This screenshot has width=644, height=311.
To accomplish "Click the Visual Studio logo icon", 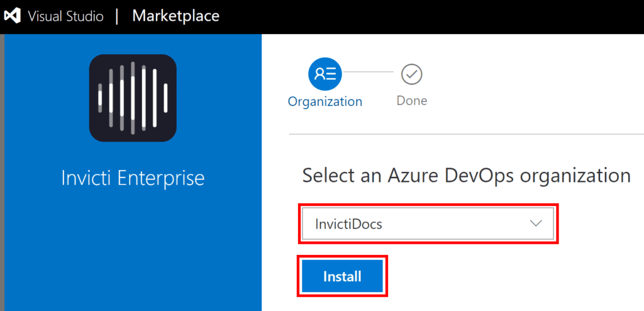I will 13,16.
